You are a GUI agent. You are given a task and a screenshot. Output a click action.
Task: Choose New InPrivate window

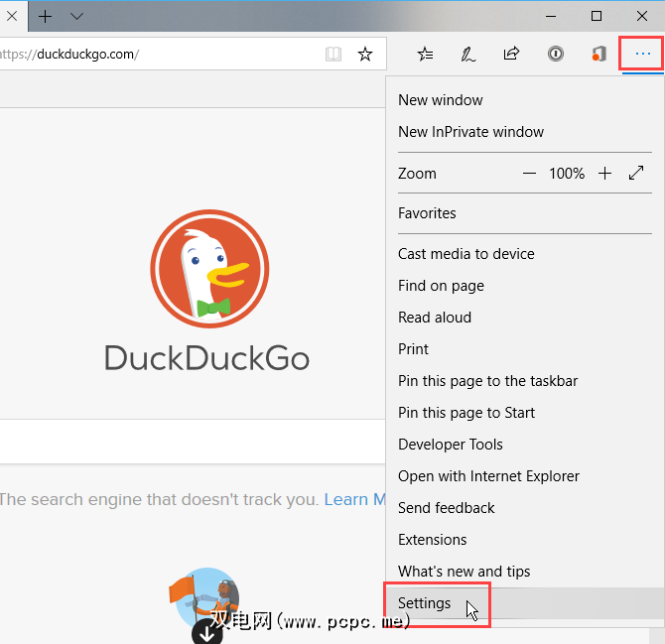524,132
